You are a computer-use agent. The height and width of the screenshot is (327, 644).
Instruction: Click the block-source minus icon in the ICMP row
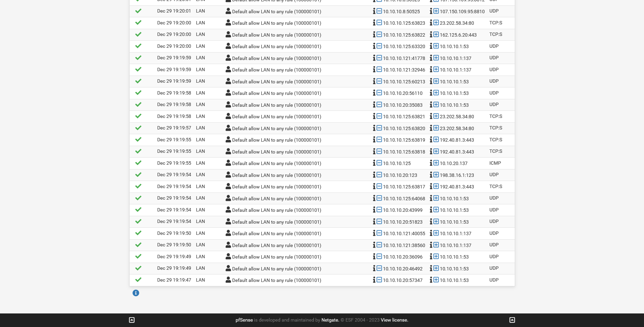click(x=379, y=163)
